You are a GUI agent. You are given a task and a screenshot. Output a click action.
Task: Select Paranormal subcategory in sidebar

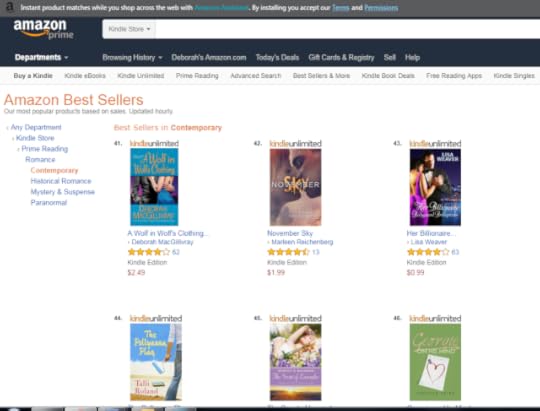[49, 203]
